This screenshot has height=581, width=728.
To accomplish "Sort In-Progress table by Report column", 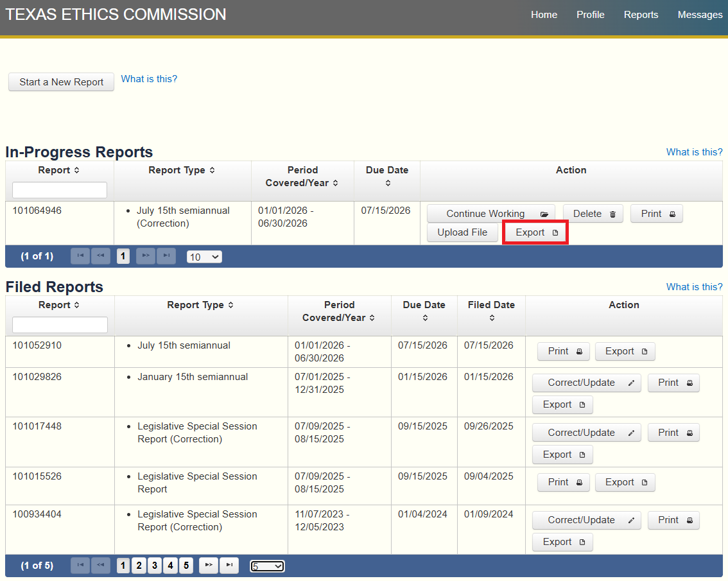I will pos(76,170).
